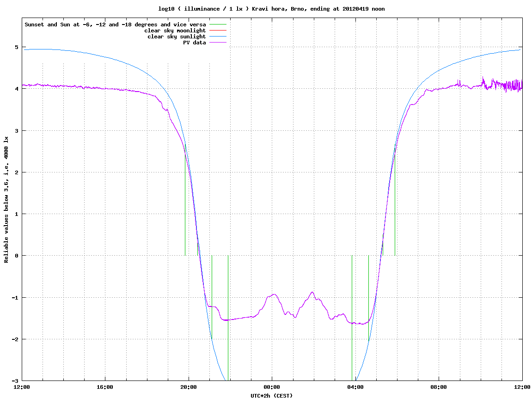The height and width of the screenshot is (399, 532).
Task: Click the purple PV data legend line sample
Action: [218, 43]
